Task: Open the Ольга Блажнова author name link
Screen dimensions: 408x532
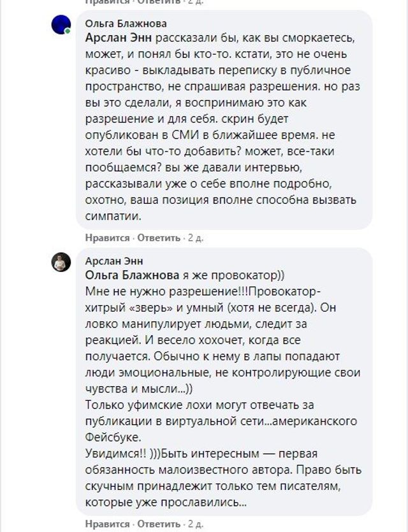Action: point(114,24)
